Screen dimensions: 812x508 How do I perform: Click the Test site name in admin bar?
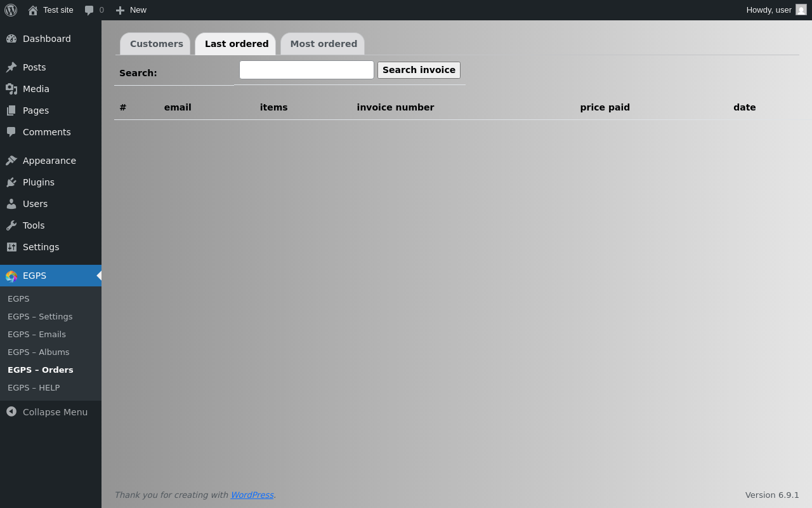pyautogui.click(x=58, y=10)
